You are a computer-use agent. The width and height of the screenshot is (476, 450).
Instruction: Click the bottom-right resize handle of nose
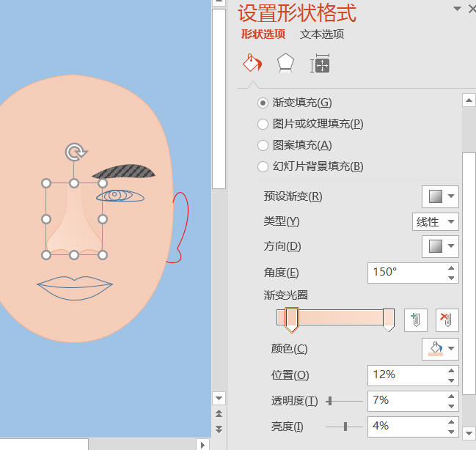tap(103, 255)
